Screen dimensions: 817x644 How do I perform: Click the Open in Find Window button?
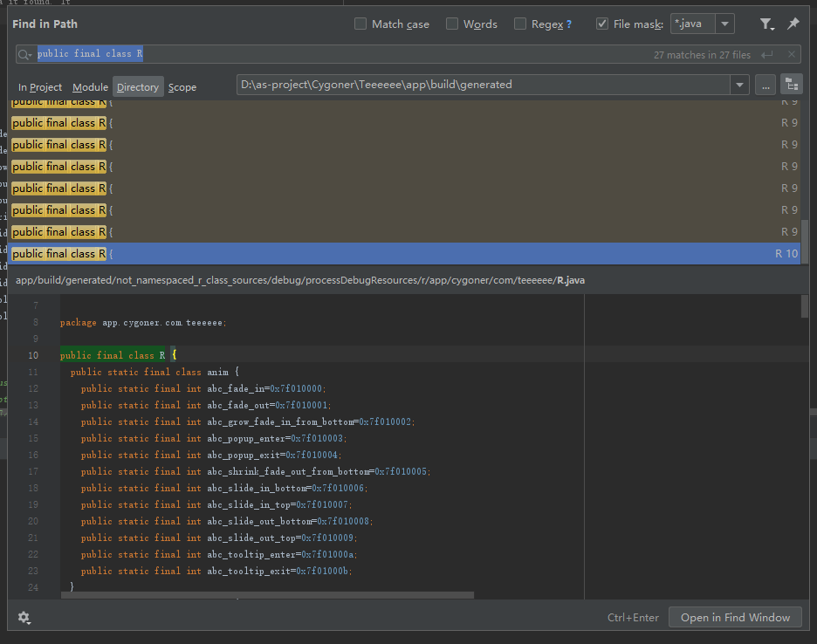point(735,617)
